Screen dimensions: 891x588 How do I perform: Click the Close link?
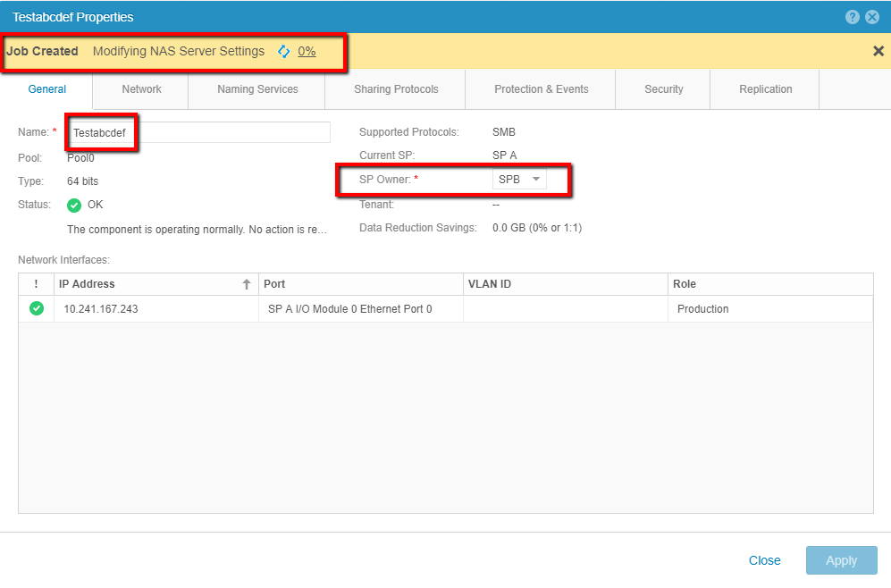click(x=765, y=560)
